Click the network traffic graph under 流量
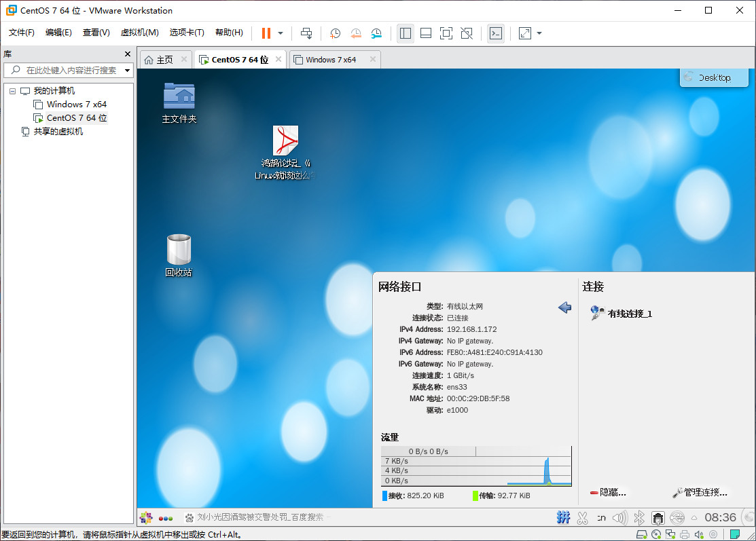 point(475,467)
